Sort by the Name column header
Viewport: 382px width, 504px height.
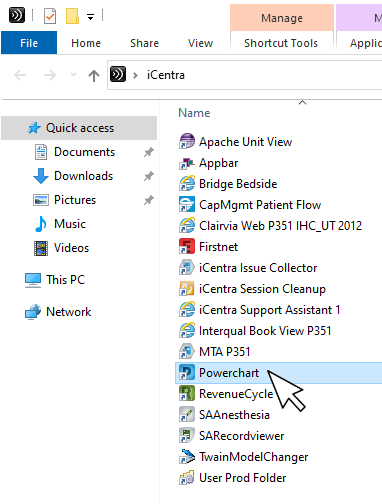coord(194,113)
